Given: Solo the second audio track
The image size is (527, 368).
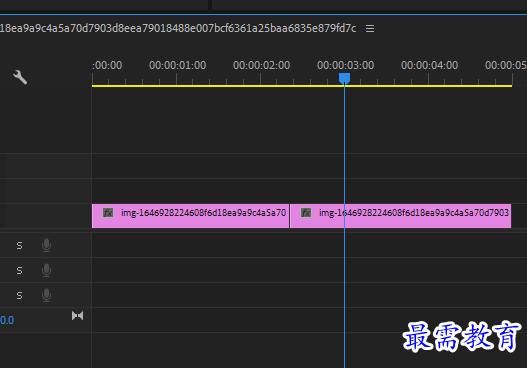Looking at the screenshot, I should (x=19, y=271).
